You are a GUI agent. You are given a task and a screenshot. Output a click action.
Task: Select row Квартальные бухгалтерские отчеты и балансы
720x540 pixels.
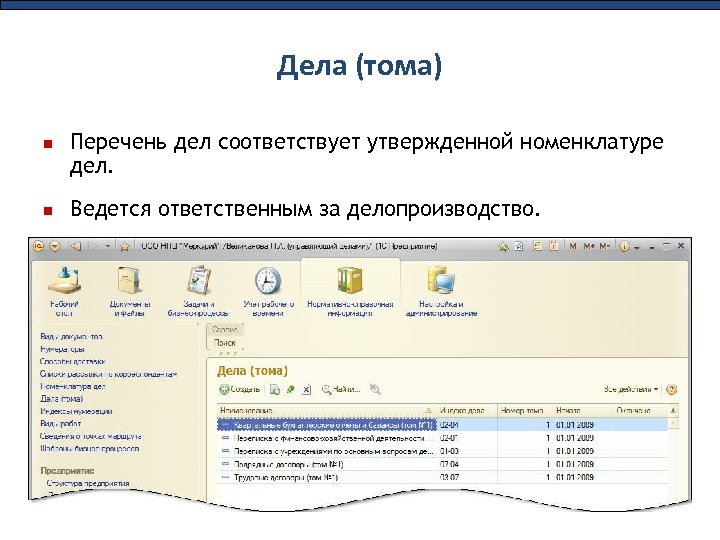(x=443, y=425)
